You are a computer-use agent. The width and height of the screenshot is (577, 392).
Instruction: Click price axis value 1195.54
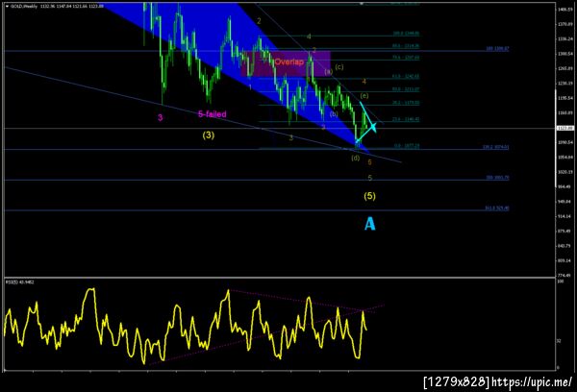[564, 98]
